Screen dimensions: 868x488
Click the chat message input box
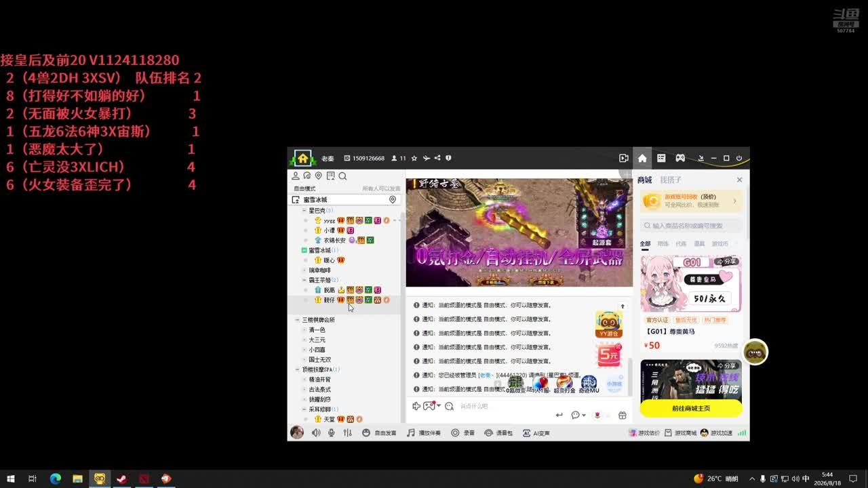tap(505, 406)
